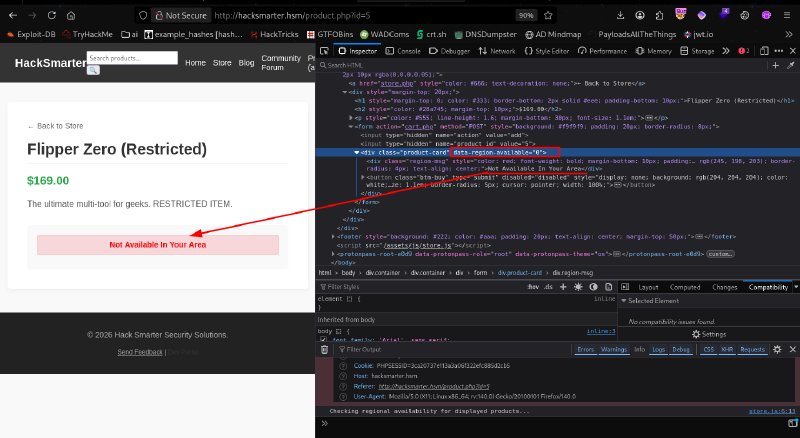Show more DevTools tabs via chevron
Image resolution: width=800 pixels, height=438 pixels.
pos(726,51)
